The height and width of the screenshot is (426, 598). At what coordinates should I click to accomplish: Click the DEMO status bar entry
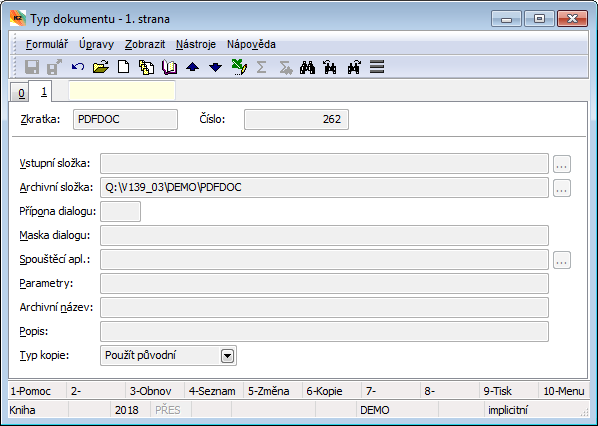coord(398,410)
